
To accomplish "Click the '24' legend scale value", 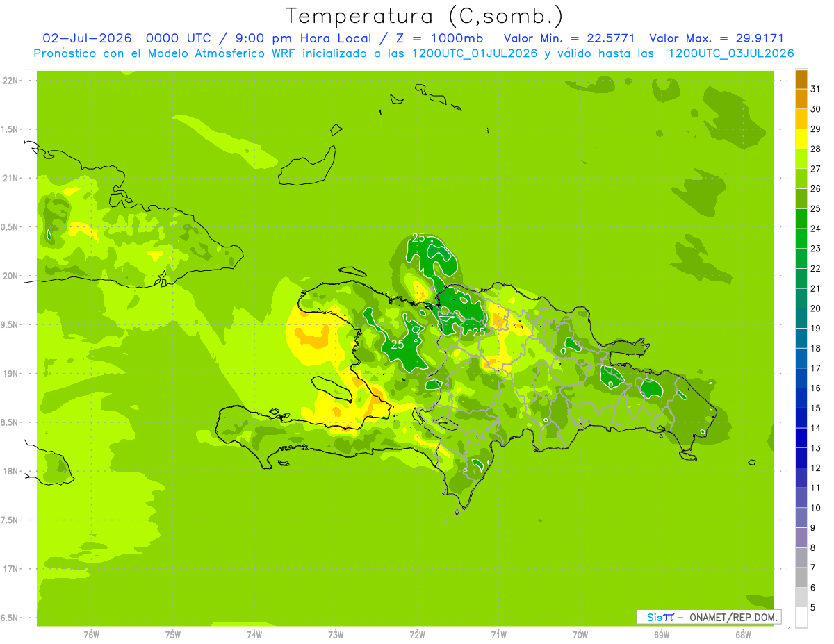I will [x=815, y=229].
